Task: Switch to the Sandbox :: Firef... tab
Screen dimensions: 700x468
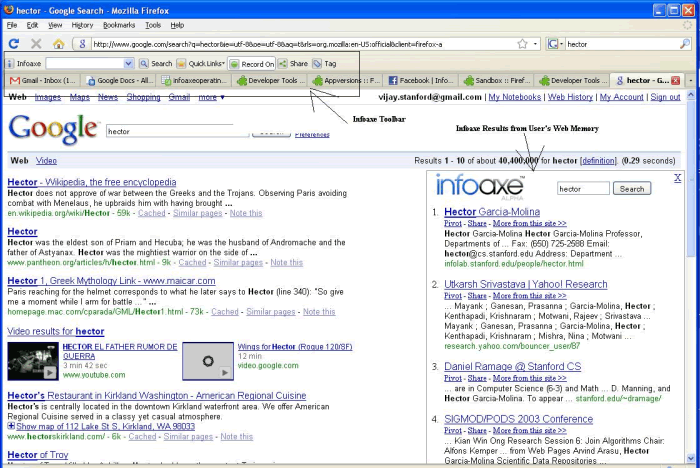Action: [497, 80]
